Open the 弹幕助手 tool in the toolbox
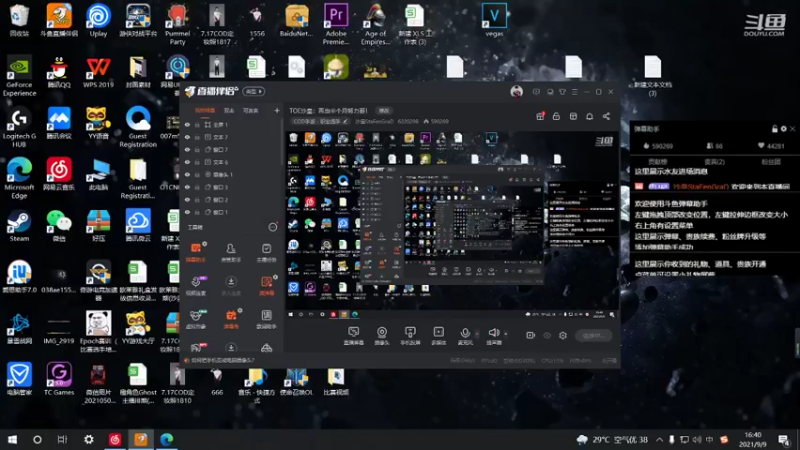The height and width of the screenshot is (450, 800). click(196, 252)
